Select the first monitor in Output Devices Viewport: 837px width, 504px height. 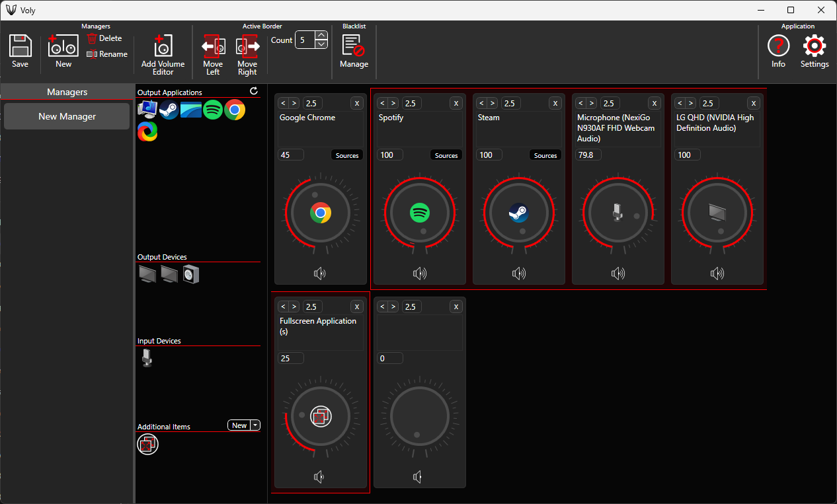147,273
